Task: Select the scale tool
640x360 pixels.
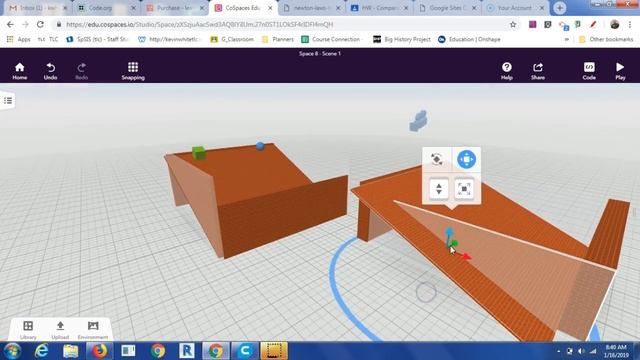Action: 464,189
